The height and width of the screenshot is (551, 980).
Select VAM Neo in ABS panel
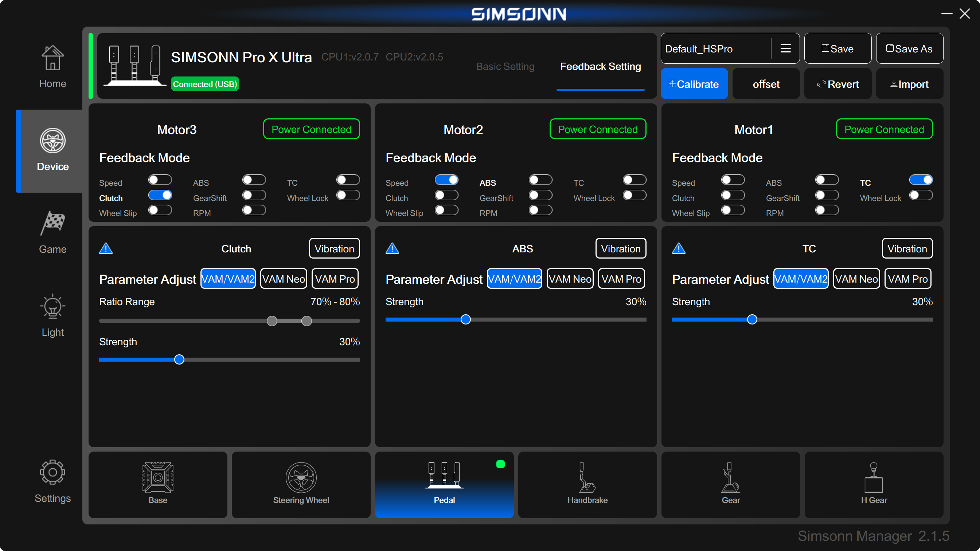coord(570,279)
